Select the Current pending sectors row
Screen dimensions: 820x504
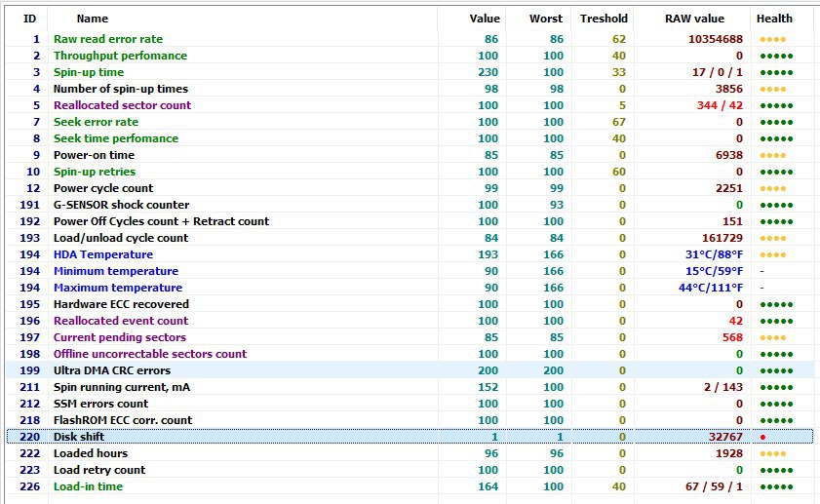(x=120, y=337)
